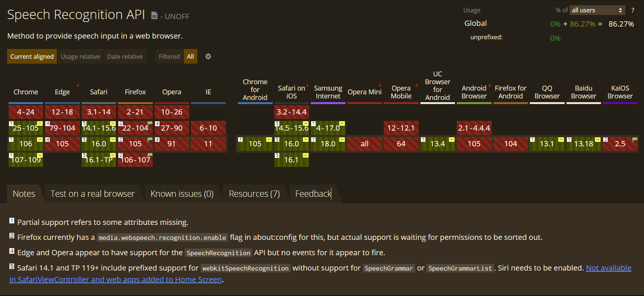This screenshot has height=296, width=644.
Task: Click the Chrome browser column header
Action: click(x=26, y=92)
